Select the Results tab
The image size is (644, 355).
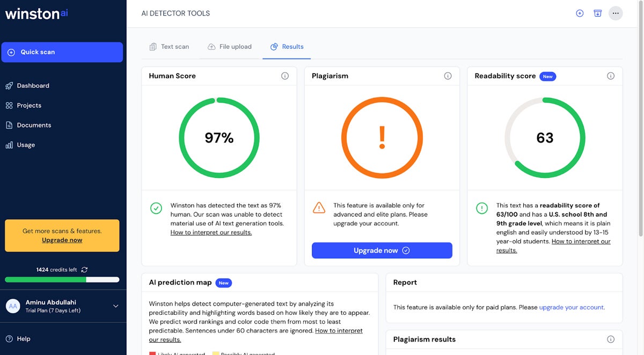click(287, 47)
